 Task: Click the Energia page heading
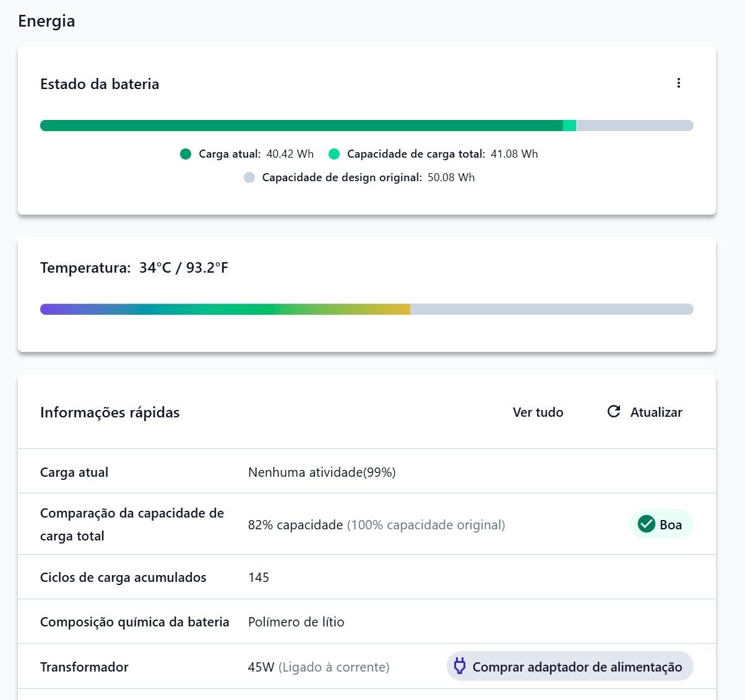46,21
